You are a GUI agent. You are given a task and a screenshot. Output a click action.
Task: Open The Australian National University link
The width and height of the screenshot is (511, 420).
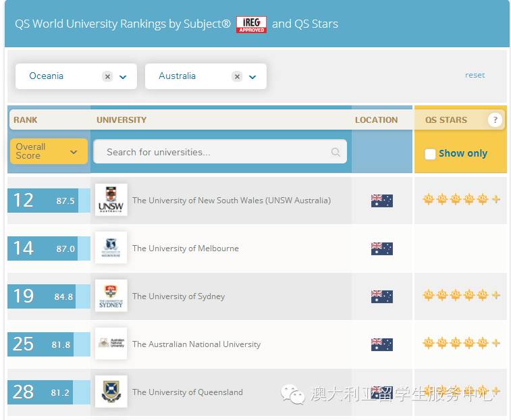(x=196, y=344)
